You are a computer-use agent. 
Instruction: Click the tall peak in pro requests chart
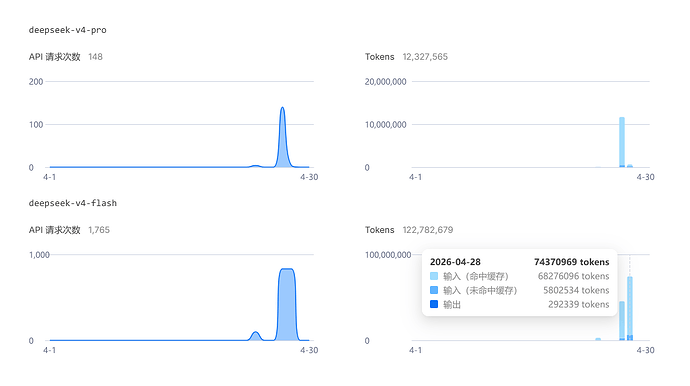[283, 136]
